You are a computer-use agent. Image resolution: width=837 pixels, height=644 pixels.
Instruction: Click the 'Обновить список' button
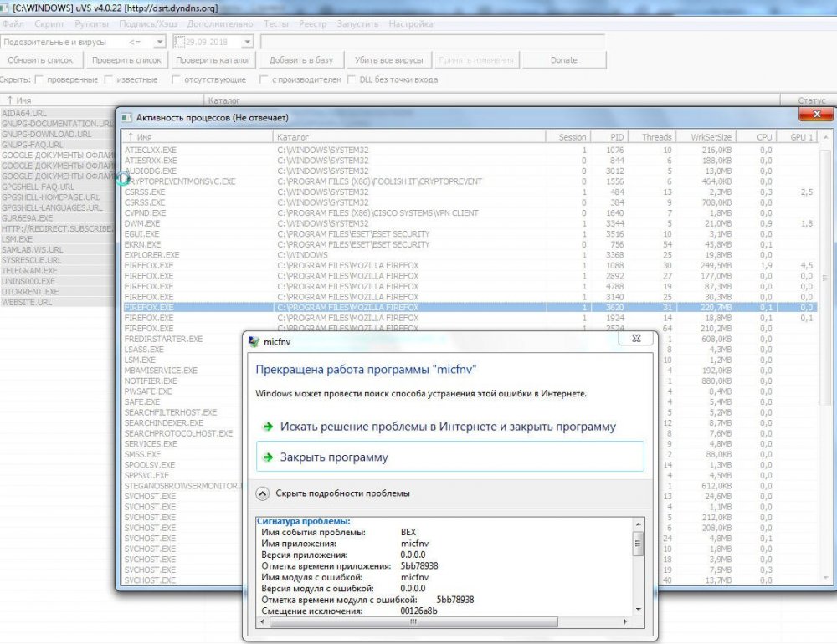(x=41, y=60)
